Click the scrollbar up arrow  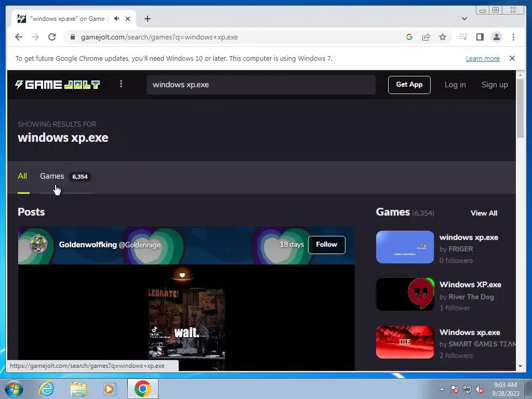(520, 74)
